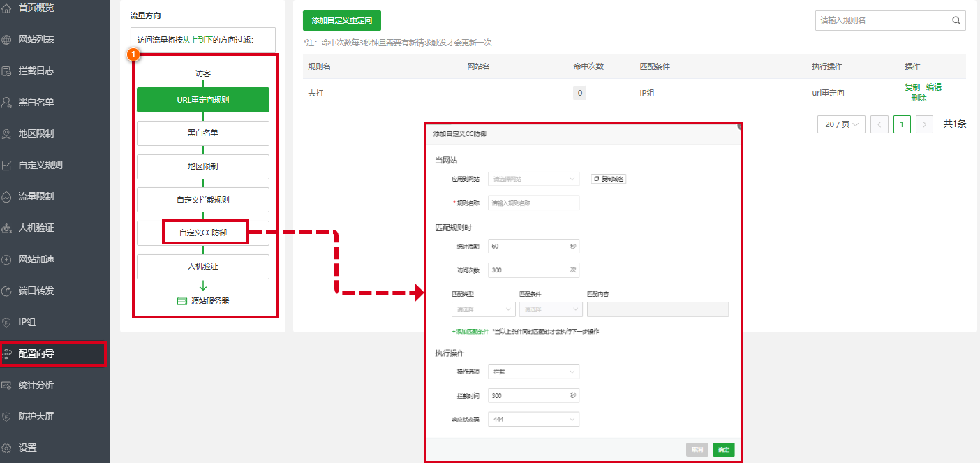This screenshot has width=980, height=463.
Task: Click the 人机验证 robot icon in sidebar
Action: pos(7,228)
